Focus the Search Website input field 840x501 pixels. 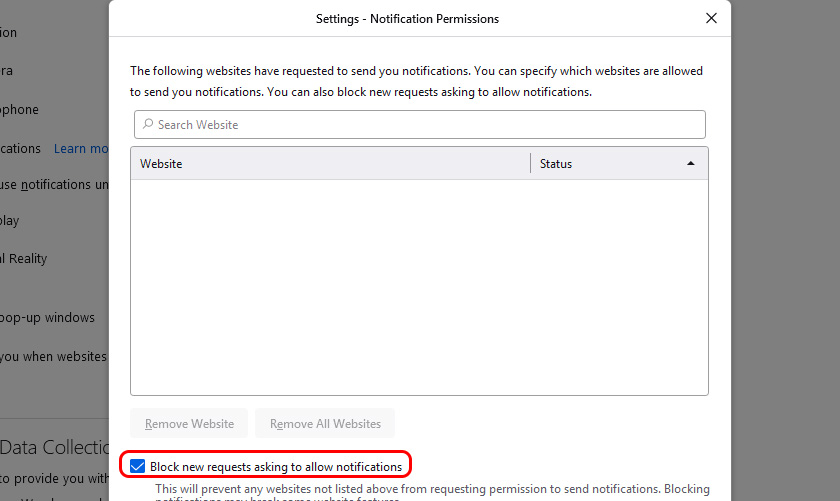tap(420, 125)
